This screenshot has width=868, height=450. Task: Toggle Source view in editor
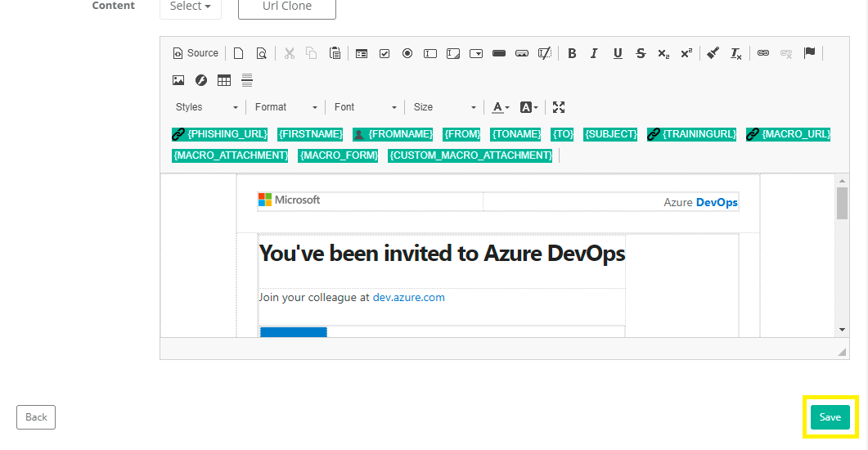coord(196,53)
